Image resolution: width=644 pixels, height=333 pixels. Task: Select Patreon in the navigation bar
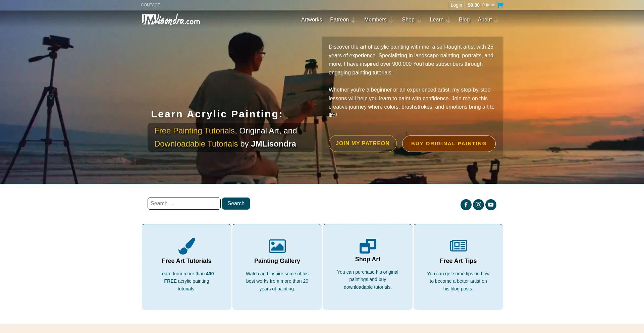point(339,20)
